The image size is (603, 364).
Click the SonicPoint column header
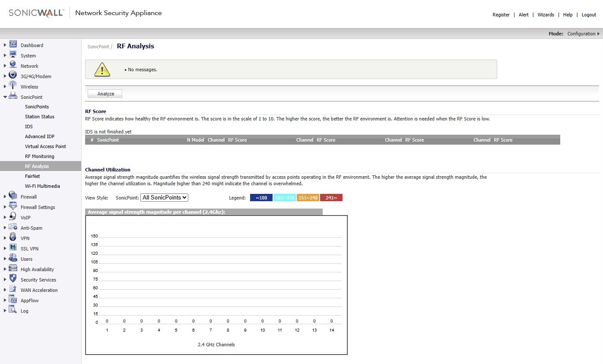(108, 140)
